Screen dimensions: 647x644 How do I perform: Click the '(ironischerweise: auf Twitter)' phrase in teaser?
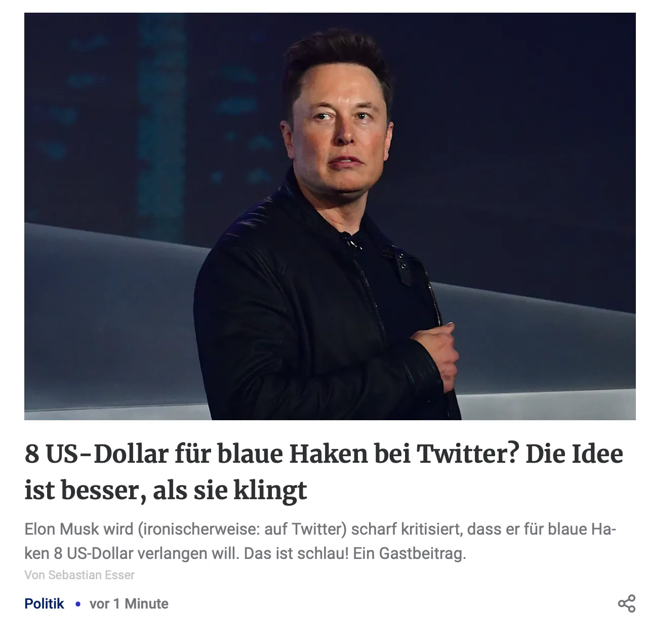242,530
